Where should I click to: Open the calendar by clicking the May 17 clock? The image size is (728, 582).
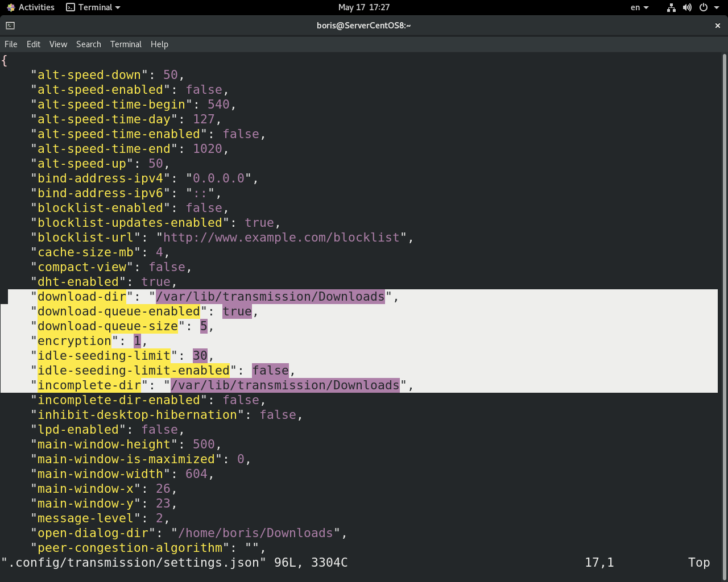click(363, 7)
